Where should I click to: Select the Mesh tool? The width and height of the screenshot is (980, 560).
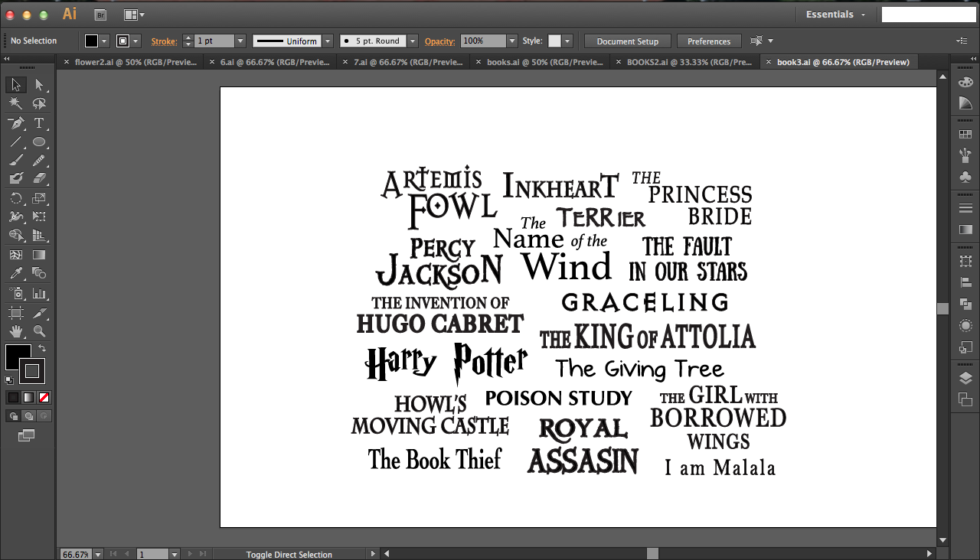pos(16,255)
